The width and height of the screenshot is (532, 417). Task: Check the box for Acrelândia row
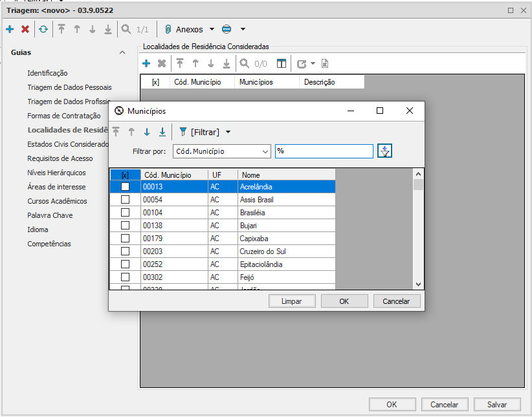point(126,187)
